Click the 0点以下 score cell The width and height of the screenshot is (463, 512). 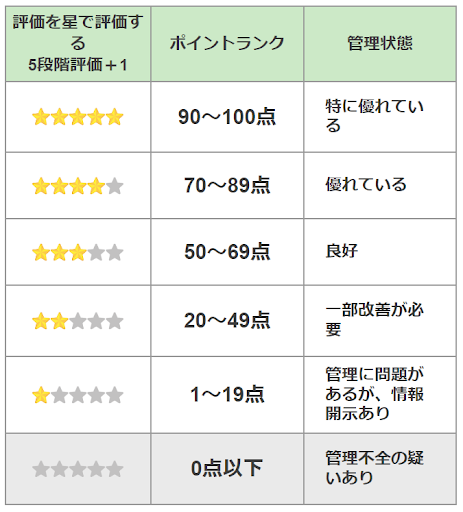(227, 469)
